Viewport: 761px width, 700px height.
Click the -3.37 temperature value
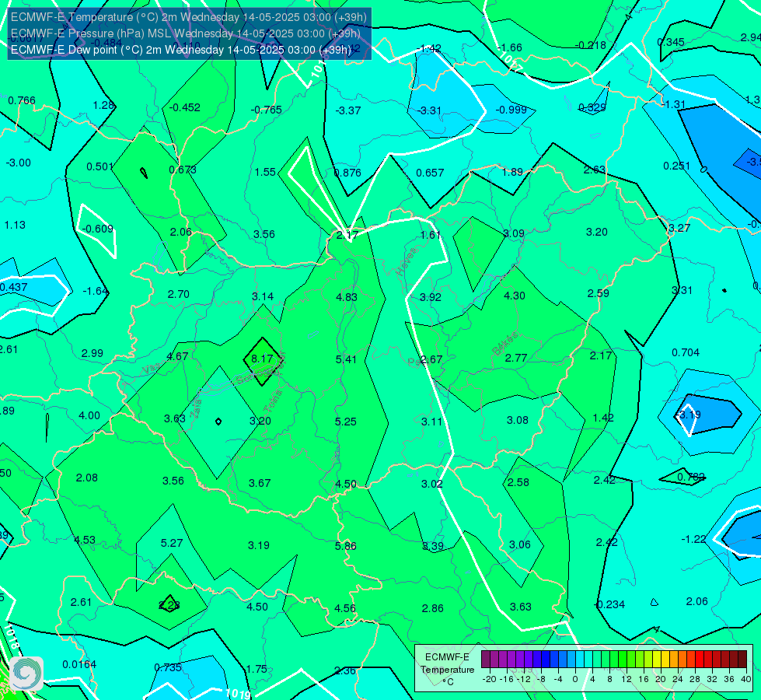[348, 110]
